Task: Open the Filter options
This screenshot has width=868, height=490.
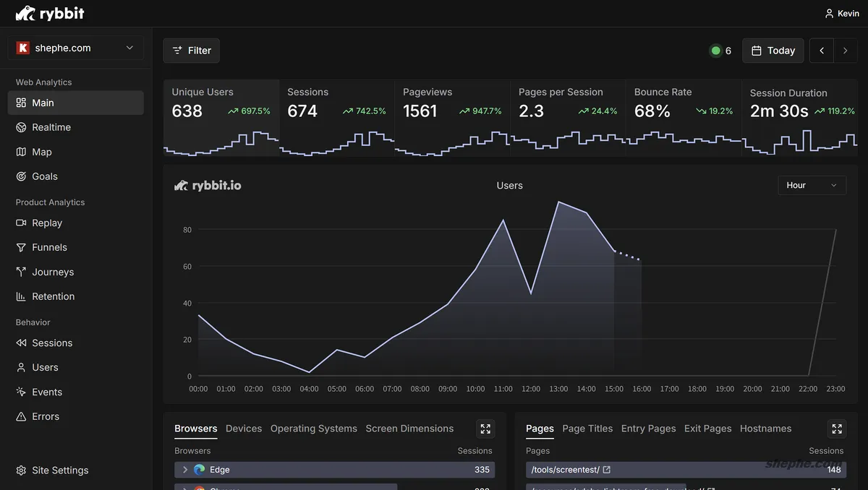Action: point(191,51)
